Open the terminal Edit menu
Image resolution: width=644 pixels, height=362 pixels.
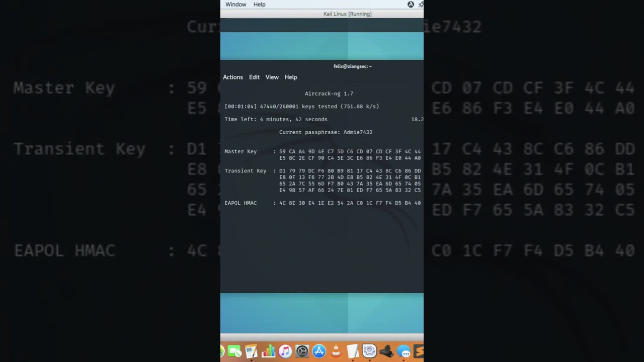point(255,77)
